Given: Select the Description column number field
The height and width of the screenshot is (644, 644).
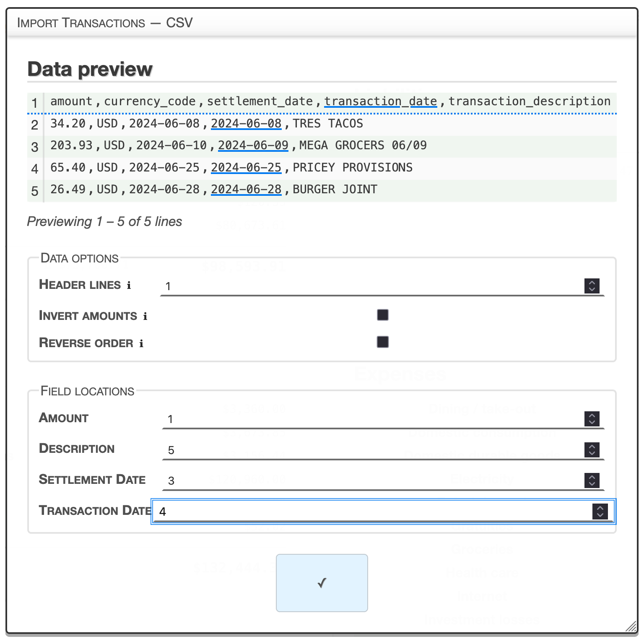Looking at the screenshot, I should 369,450.
